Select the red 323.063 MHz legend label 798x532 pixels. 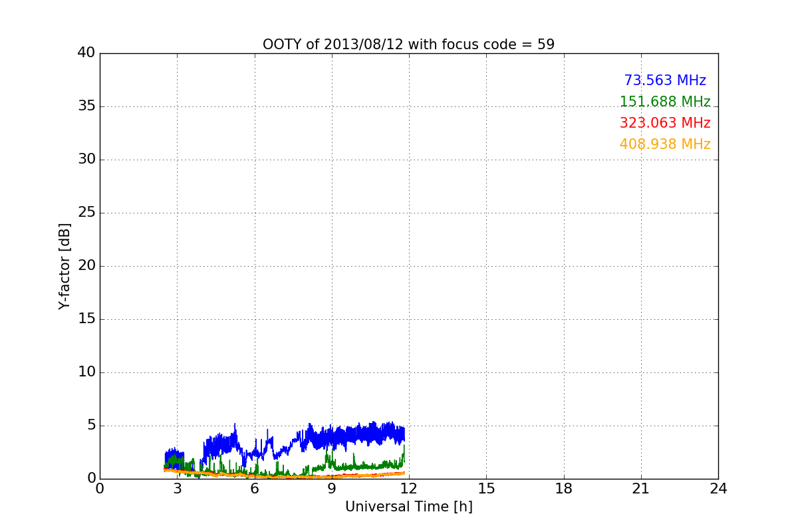(x=665, y=123)
